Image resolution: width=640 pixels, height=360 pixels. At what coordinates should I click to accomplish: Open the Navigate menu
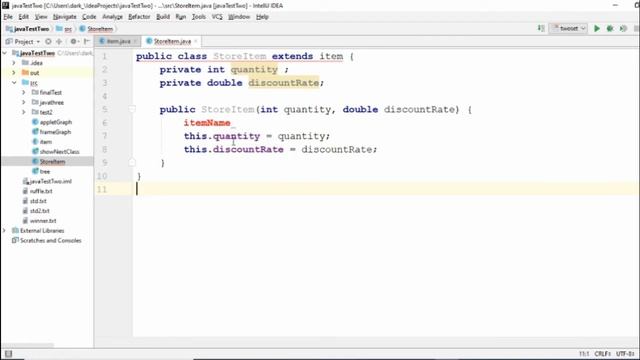click(x=64, y=17)
